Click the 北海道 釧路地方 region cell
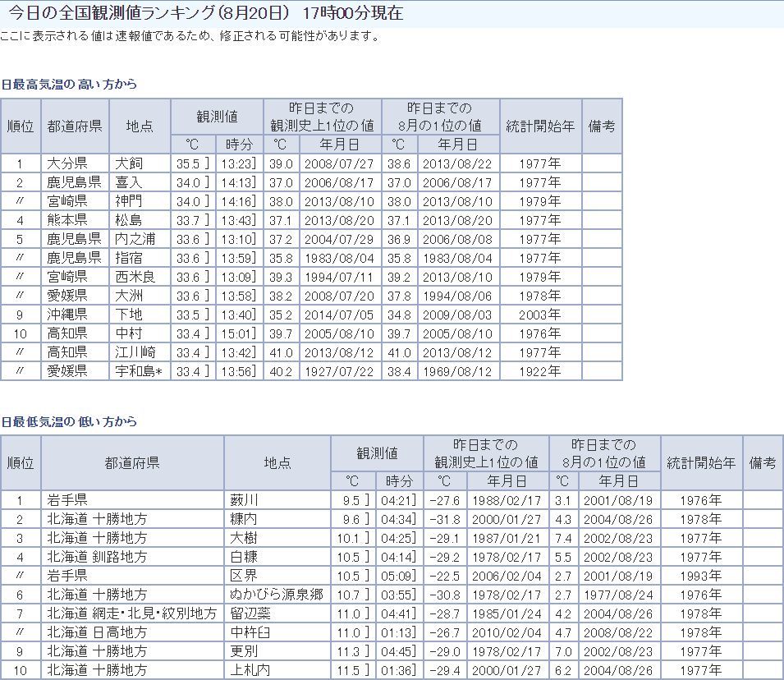 pos(97,557)
